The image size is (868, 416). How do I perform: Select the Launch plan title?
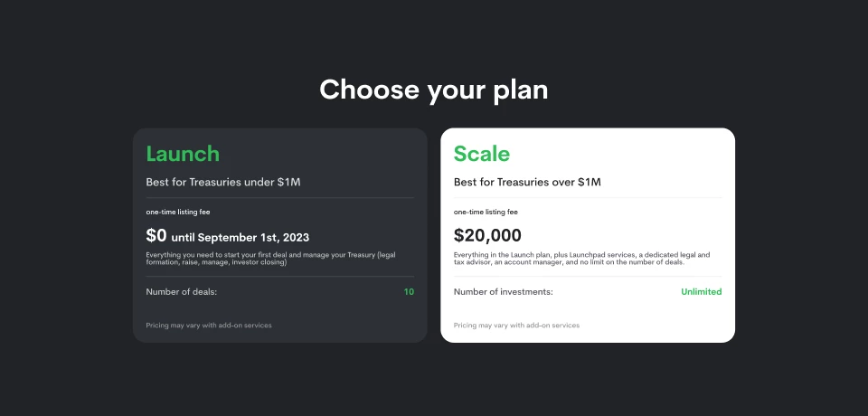point(183,154)
